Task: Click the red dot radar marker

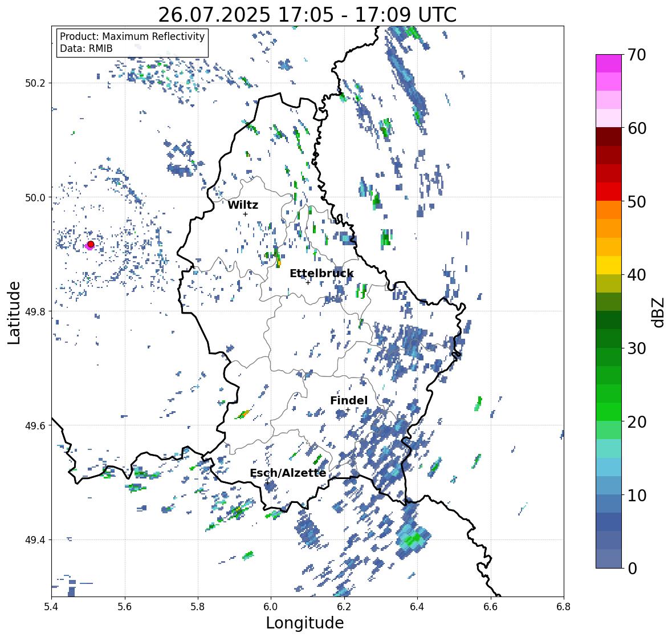Action: point(91,244)
